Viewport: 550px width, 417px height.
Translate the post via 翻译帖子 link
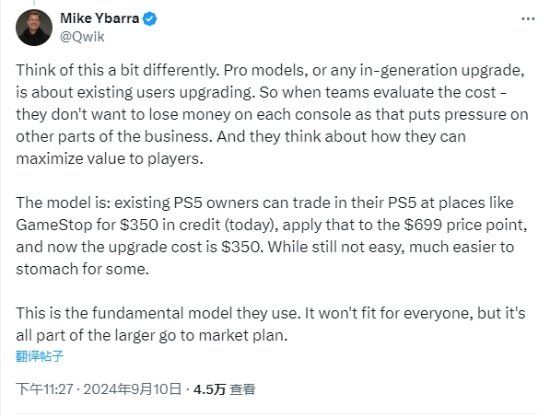tap(39, 356)
